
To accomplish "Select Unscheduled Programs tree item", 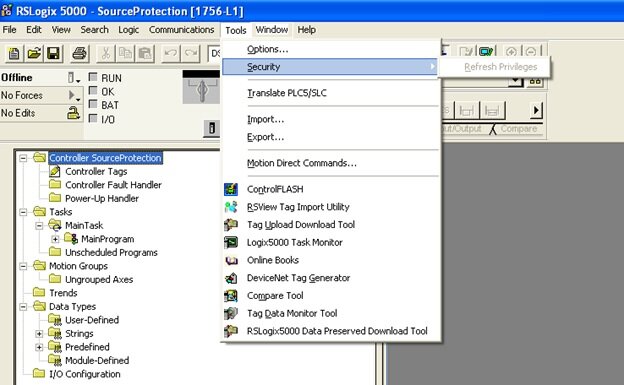I will coord(111,252).
